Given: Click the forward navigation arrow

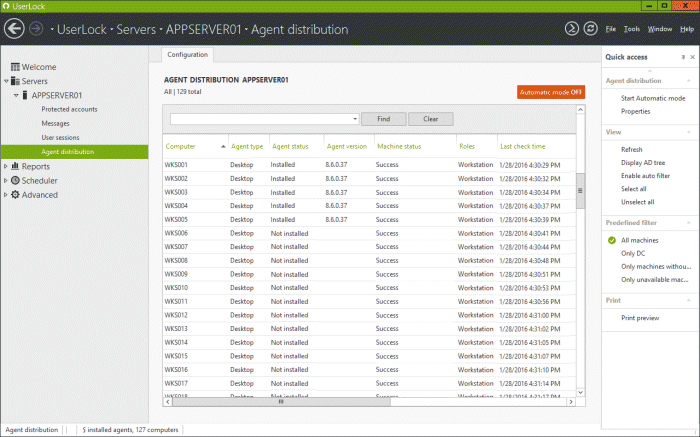Looking at the screenshot, I should click(x=37, y=30).
